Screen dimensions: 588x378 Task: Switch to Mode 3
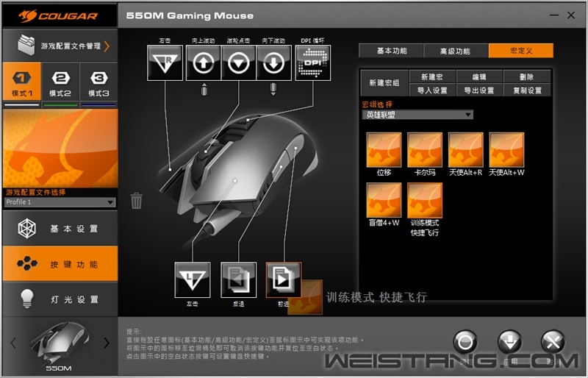98,82
